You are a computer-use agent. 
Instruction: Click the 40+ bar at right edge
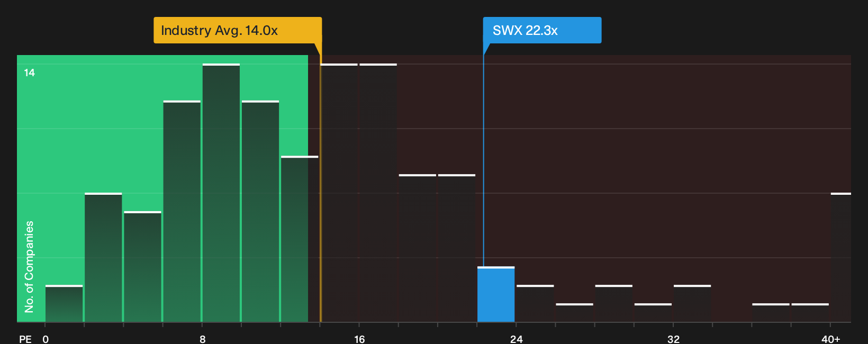click(841, 257)
